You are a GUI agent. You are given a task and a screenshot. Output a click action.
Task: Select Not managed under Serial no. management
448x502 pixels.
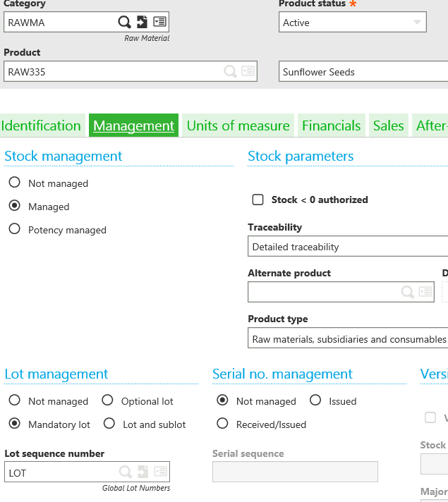(222, 400)
